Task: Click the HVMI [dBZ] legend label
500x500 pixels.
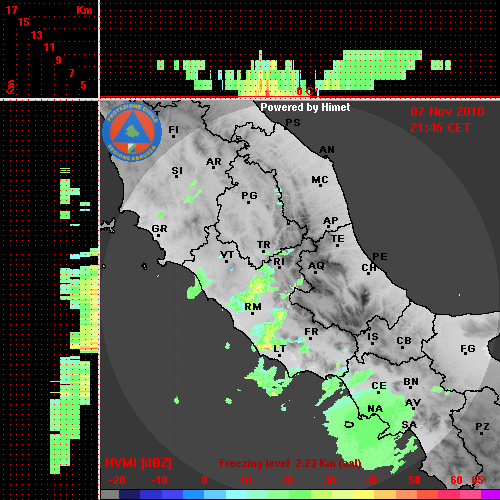Action: [x=138, y=463]
